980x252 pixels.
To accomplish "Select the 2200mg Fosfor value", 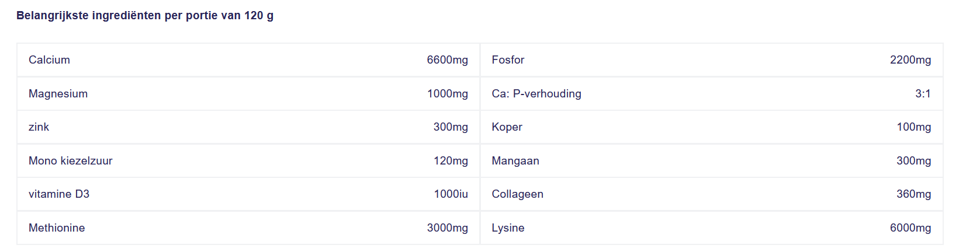I will point(910,60).
